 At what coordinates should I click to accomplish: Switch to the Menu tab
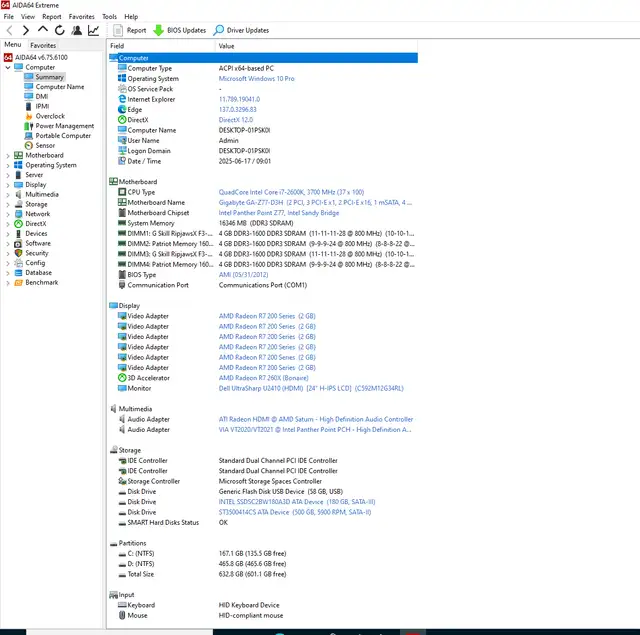click(x=13, y=44)
